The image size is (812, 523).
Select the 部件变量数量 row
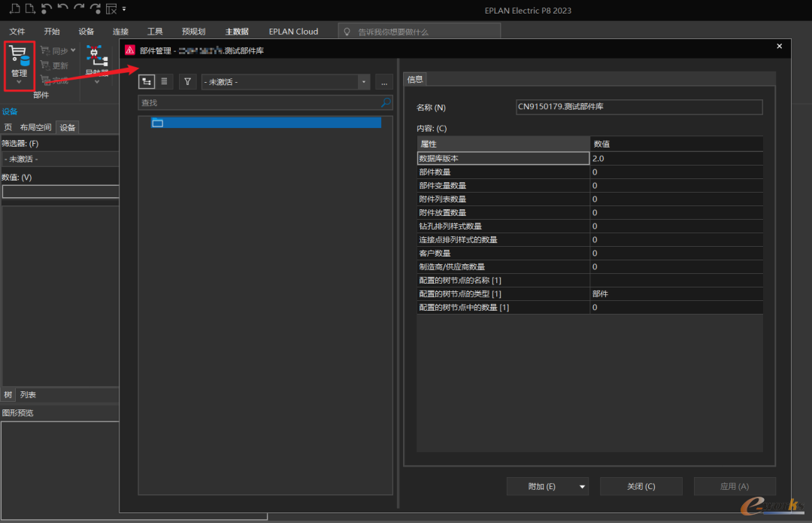590,186
